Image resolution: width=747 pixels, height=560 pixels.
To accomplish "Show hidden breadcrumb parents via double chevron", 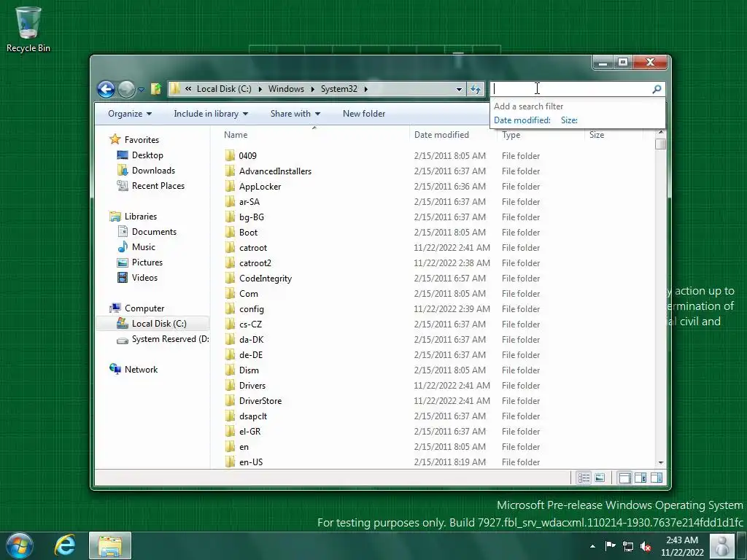I will pos(188,89).
